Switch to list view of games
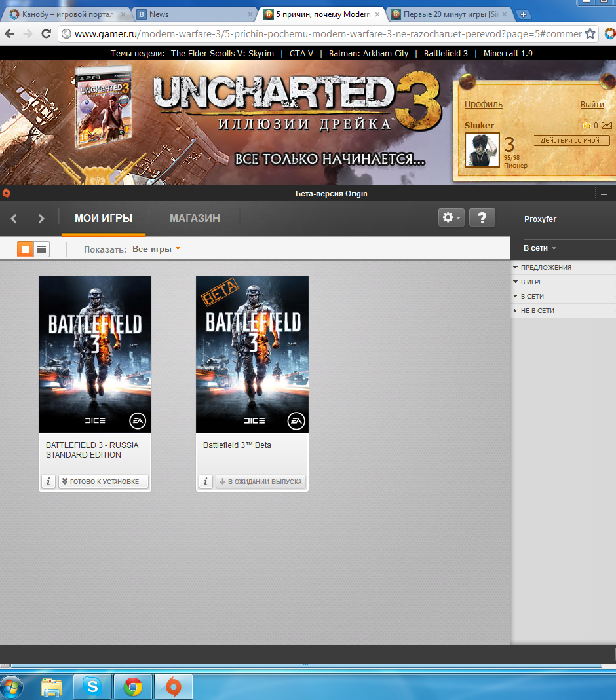This screenshot has height=700, width=616. coord(41,249)
